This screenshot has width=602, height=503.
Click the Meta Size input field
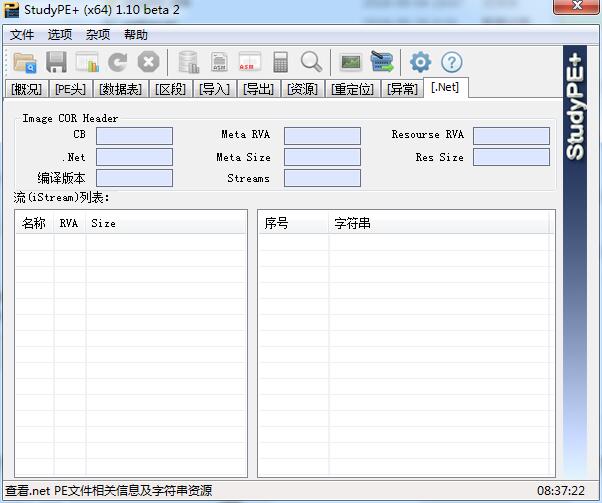point(322,157)
